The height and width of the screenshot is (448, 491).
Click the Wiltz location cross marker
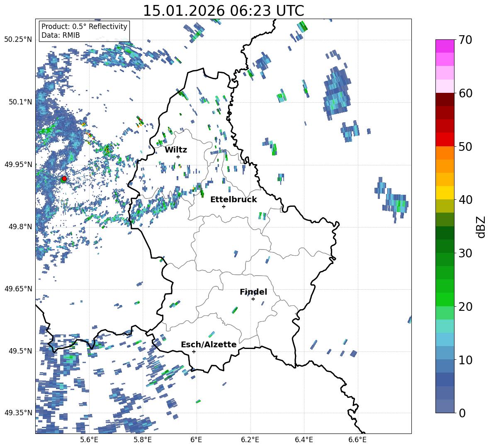click(x=178, y=157)
